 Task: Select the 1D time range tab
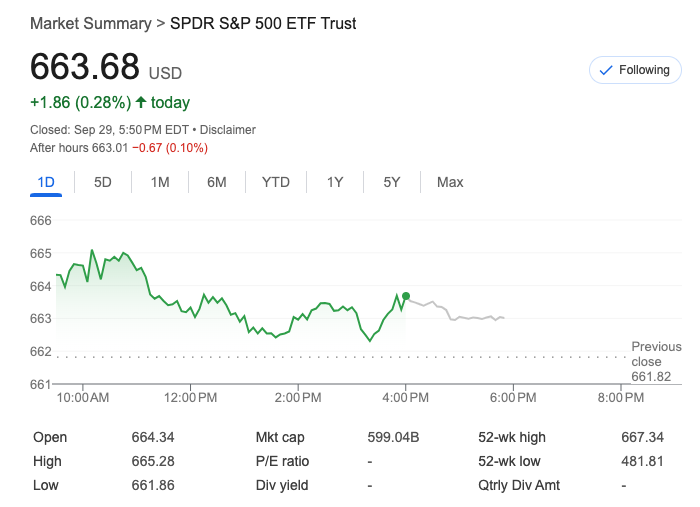coord(45,182)
